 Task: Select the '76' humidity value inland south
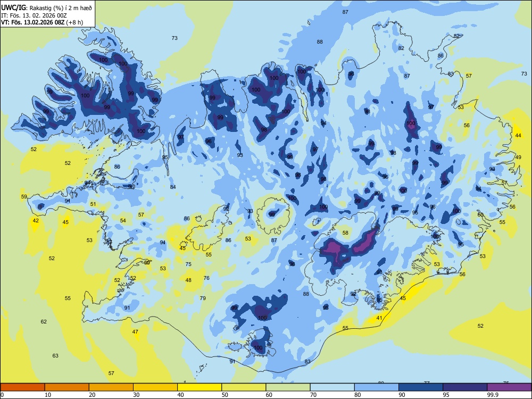206,278
